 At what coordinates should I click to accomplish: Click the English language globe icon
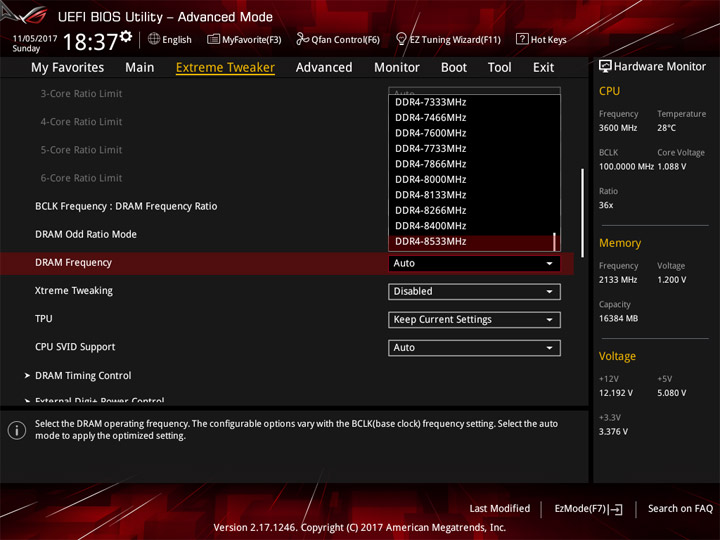pos(154,39)
